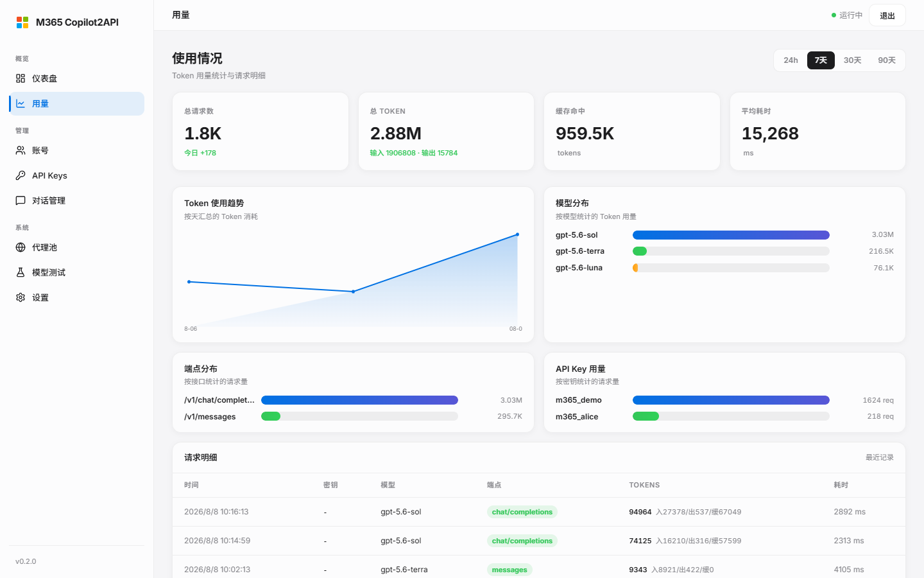Click the 缓存命中 959.5K card
The height and width of the screenshot is (578, 924).
tap(632, 132)
